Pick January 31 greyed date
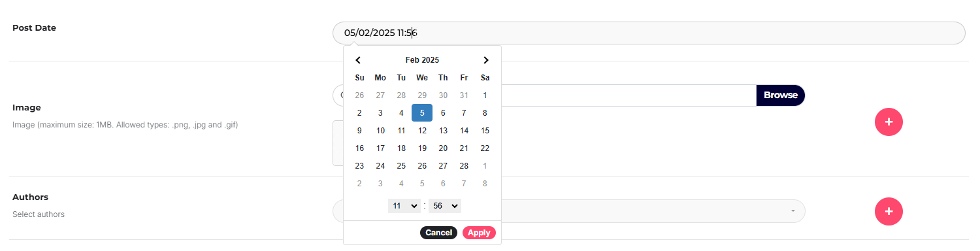 coord(464,95)
